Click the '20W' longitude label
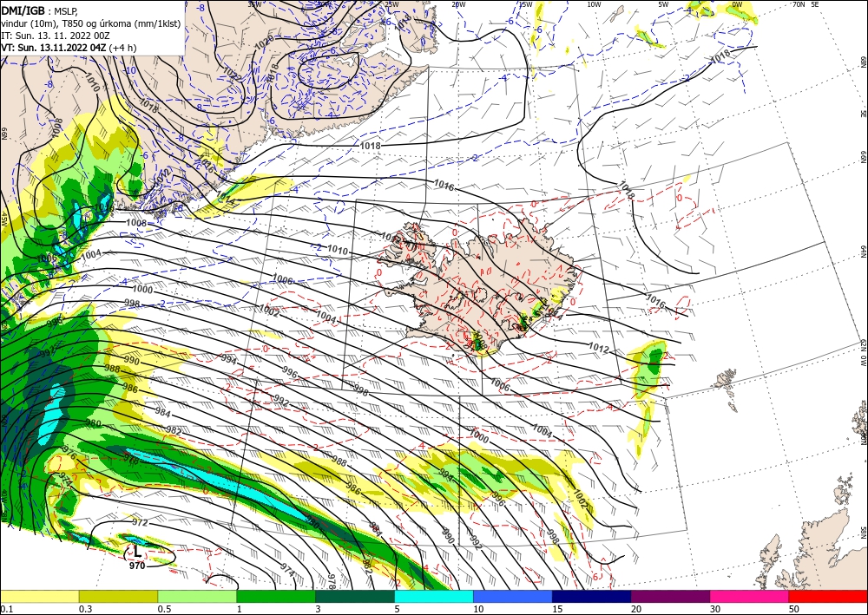The width and height of the screenshot is (868, 615). pyautogui.click(x=457, y=4)
